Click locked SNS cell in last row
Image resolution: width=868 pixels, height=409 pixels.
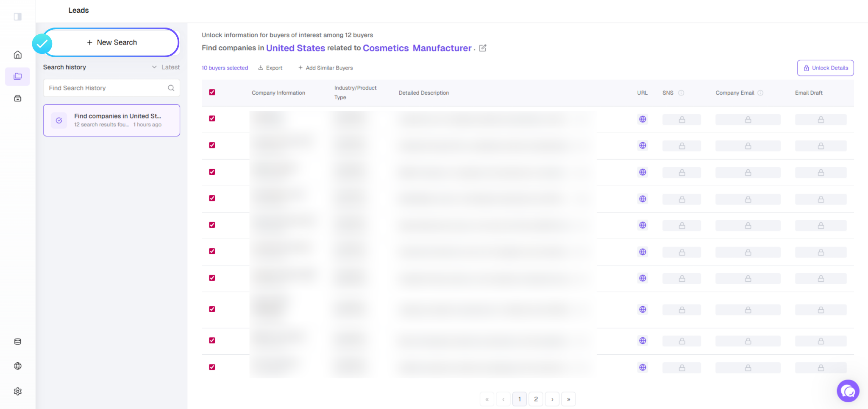click(x=682, y=368)
